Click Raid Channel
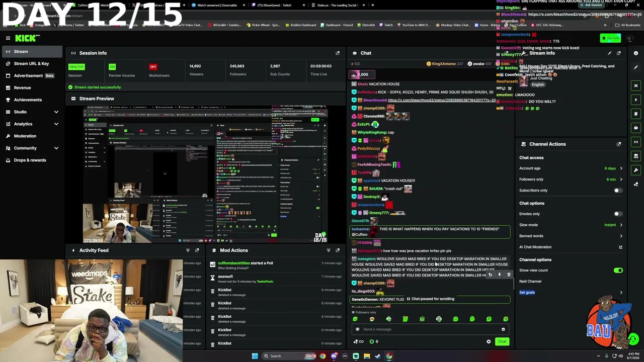 [530, 282]
